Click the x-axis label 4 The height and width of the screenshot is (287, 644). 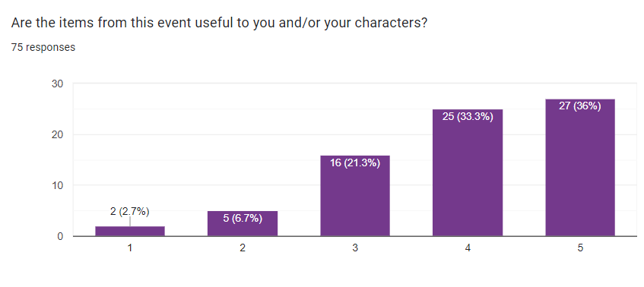(468, 248)
